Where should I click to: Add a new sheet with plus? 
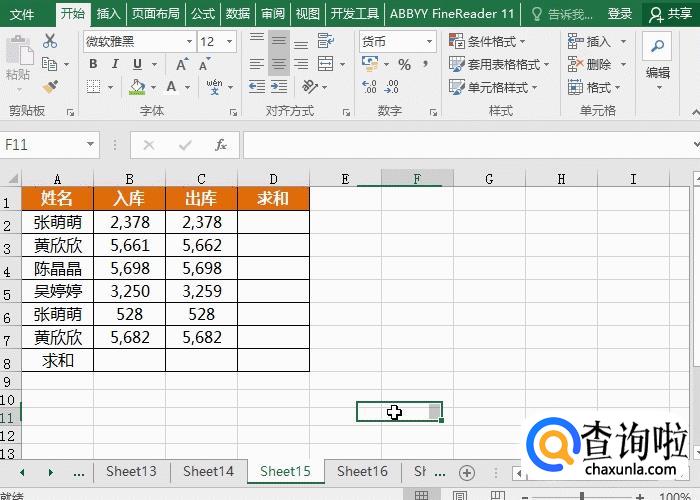coord(467,472)
